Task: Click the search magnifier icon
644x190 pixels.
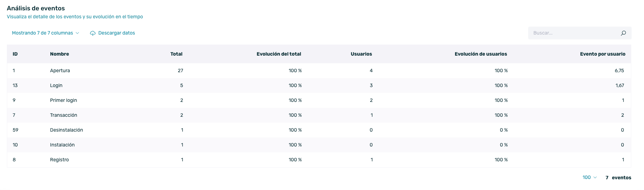Action: [x=623, y=33]
